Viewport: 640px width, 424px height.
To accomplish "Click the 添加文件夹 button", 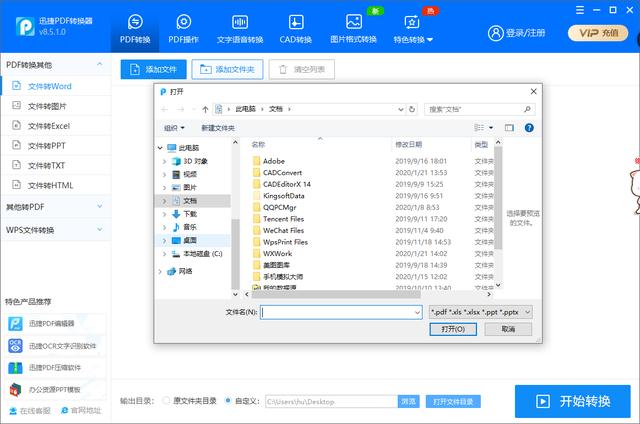I will tap(227, 69).
